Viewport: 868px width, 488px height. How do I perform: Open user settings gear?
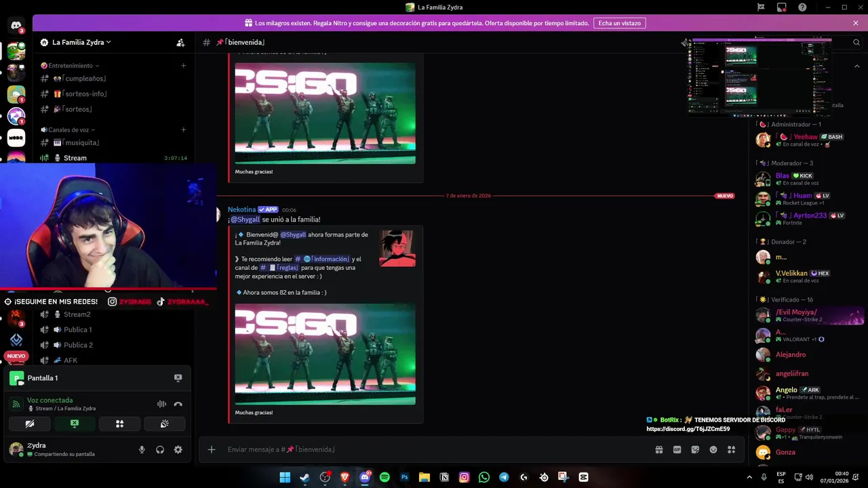pos(178,449)
